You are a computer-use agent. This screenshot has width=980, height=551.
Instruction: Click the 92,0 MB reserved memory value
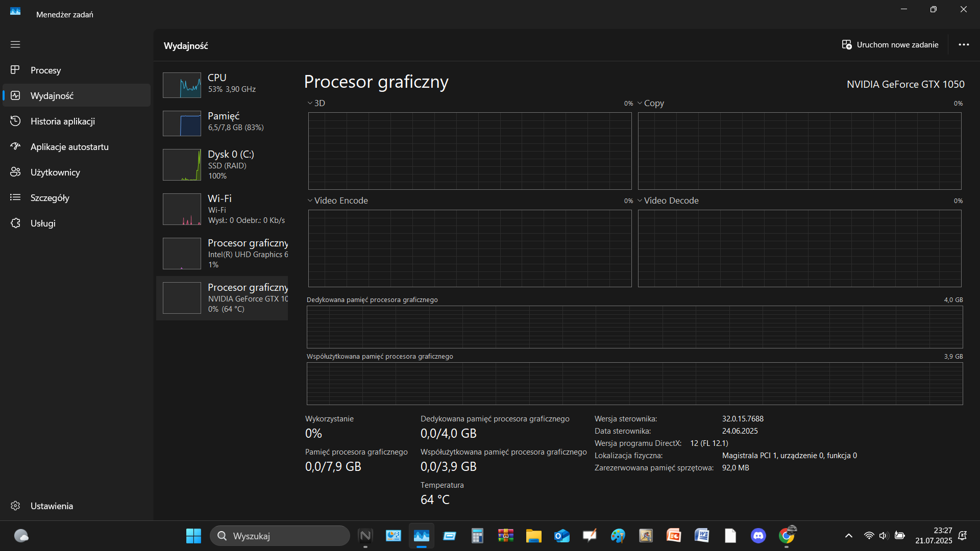click(736, 468)
